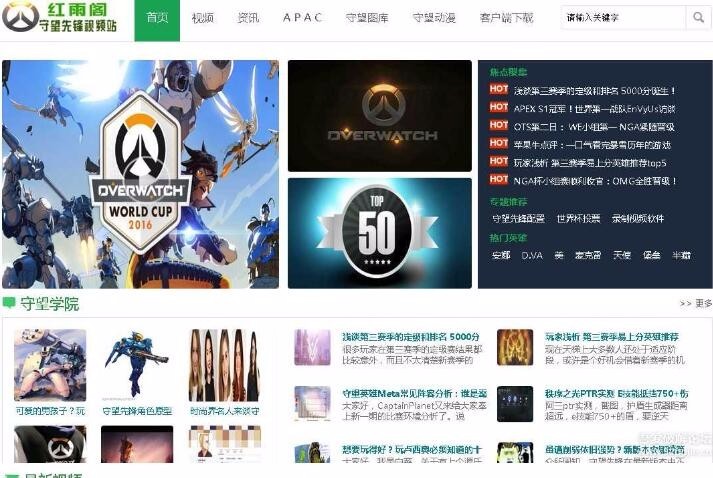Screen dimensions: 713x478
Task: Focus the keyword search input field
Action: point(623,18)
